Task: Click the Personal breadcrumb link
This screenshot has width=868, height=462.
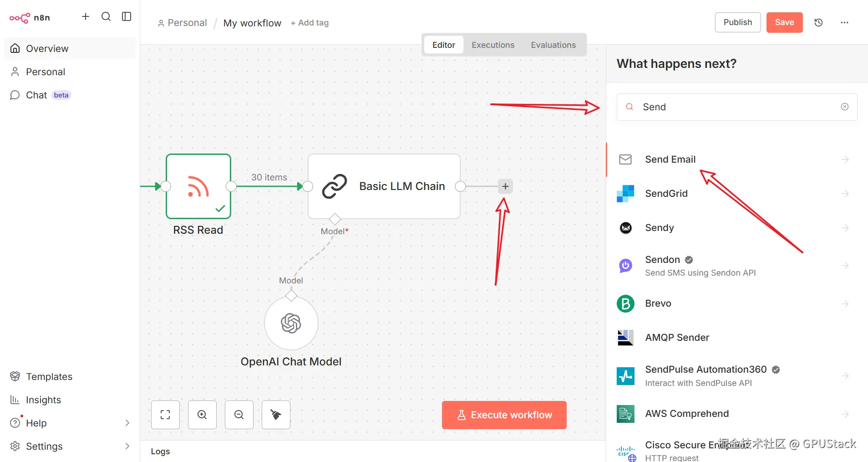Action: (x=183, y=23)
